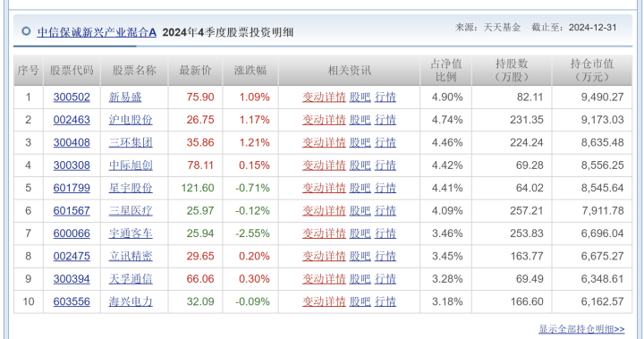This screenshot has width=644, height=339.
Task: Click the 持股数(万股) column header
Action: [512, 71]
